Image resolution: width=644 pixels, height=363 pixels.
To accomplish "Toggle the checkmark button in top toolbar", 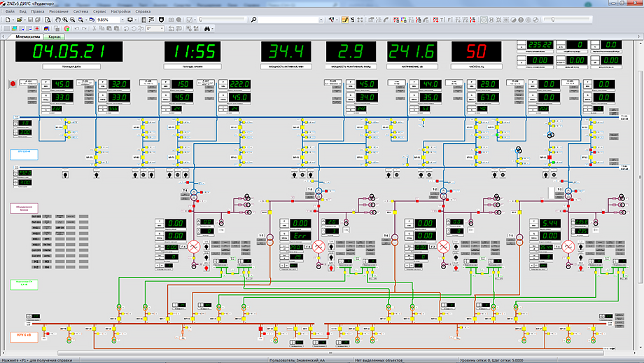I will [x=190, y=20].
